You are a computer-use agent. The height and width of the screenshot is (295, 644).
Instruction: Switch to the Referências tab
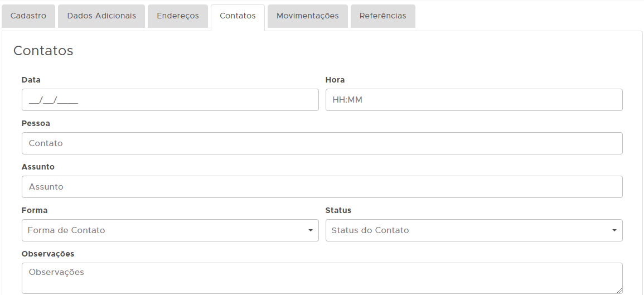coord(382,16)
